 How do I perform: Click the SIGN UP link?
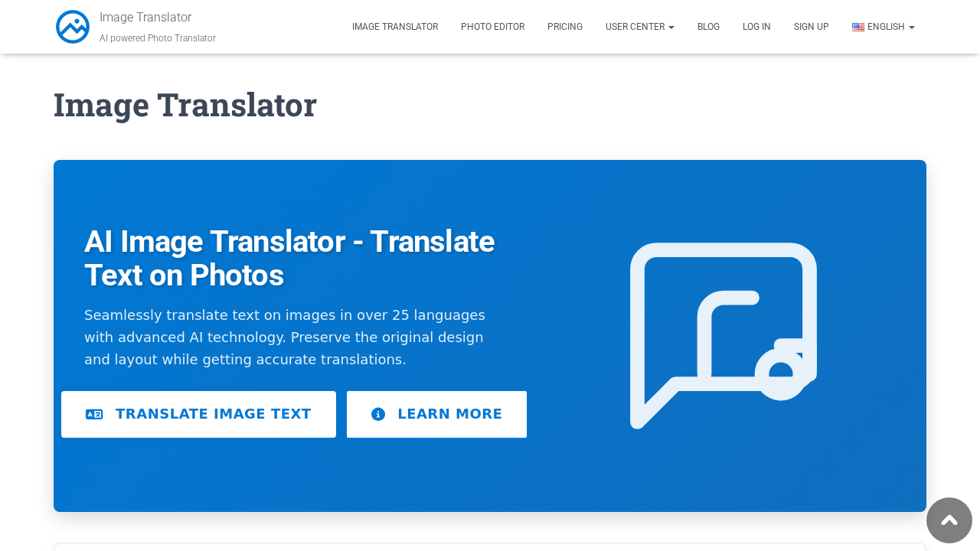[811, 25]
